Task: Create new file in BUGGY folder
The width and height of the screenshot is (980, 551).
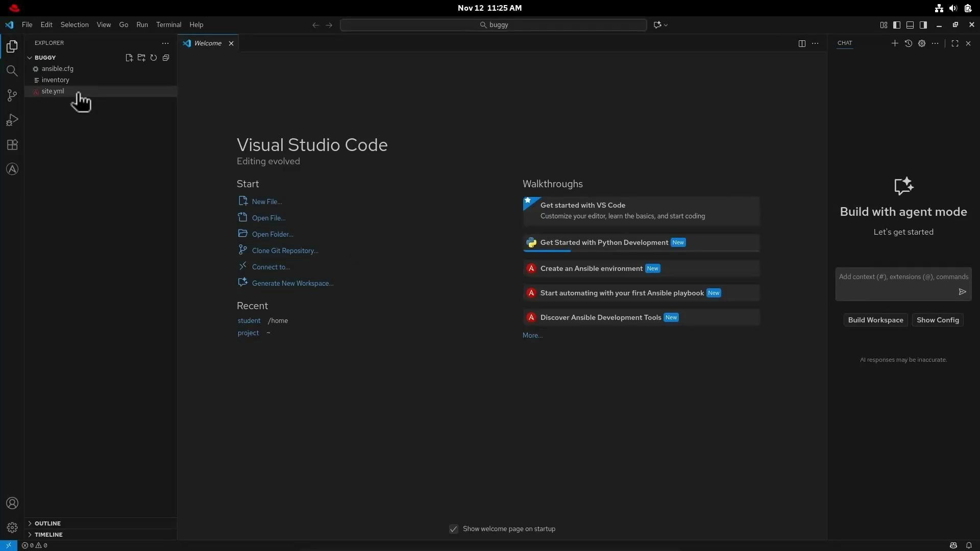Action: click(129, 58)
